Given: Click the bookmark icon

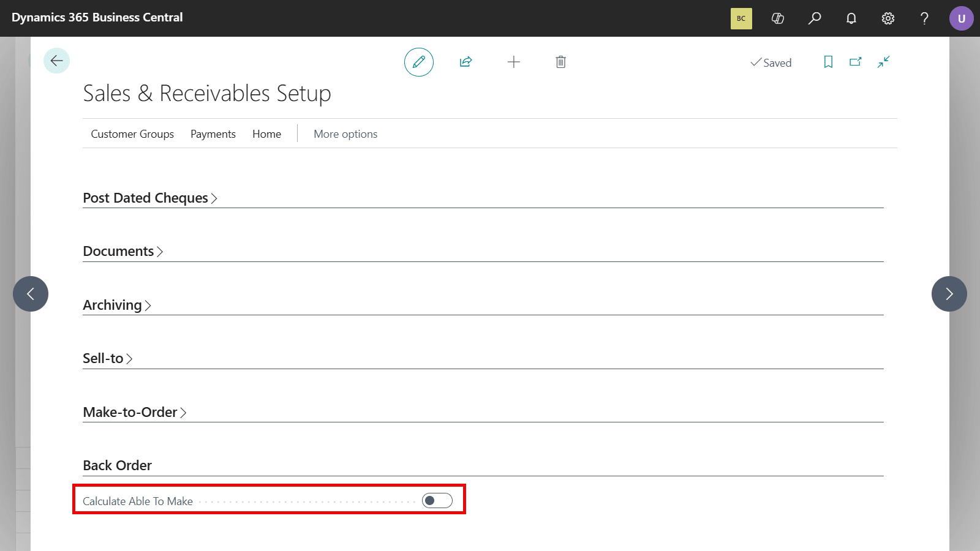Looking at the screenshot, I should pyautogui.click(x=828, y=62).
